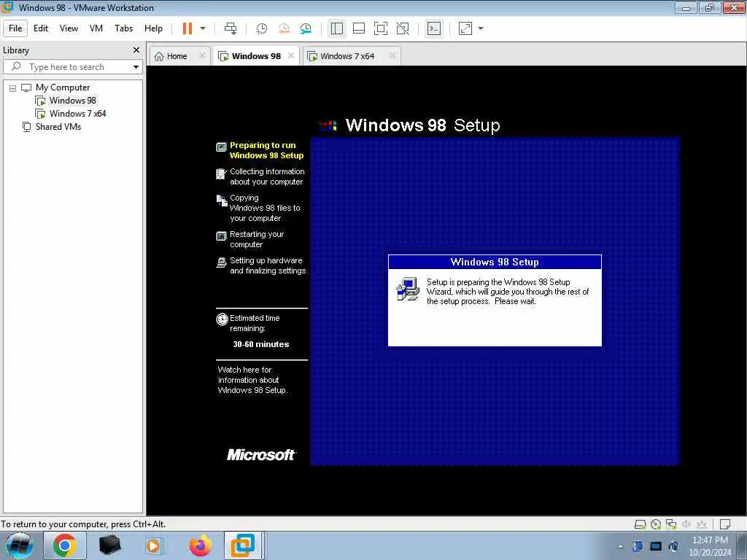Screen dimensions: 747x560
Task: Click the message log status icon
Action: pyautogui.click(x=725, y=524)
